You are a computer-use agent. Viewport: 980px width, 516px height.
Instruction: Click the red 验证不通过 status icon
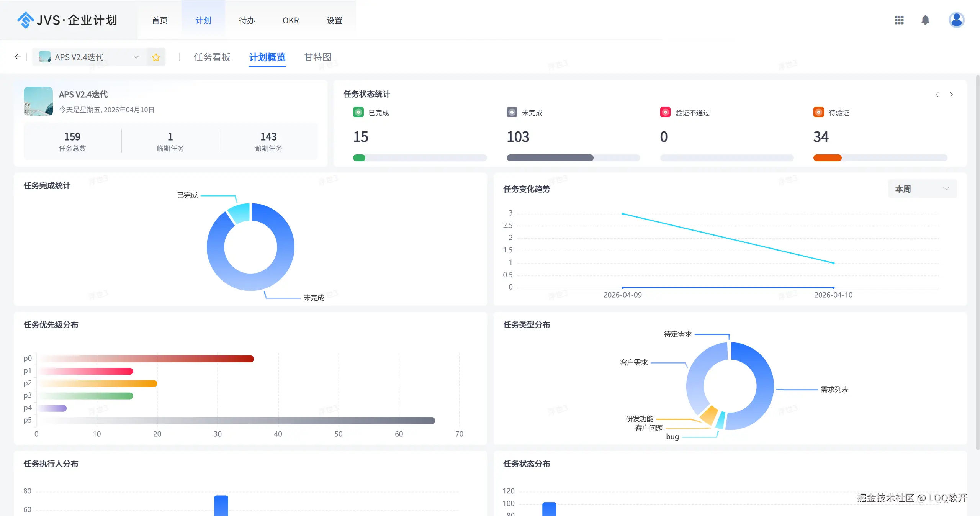665,112
